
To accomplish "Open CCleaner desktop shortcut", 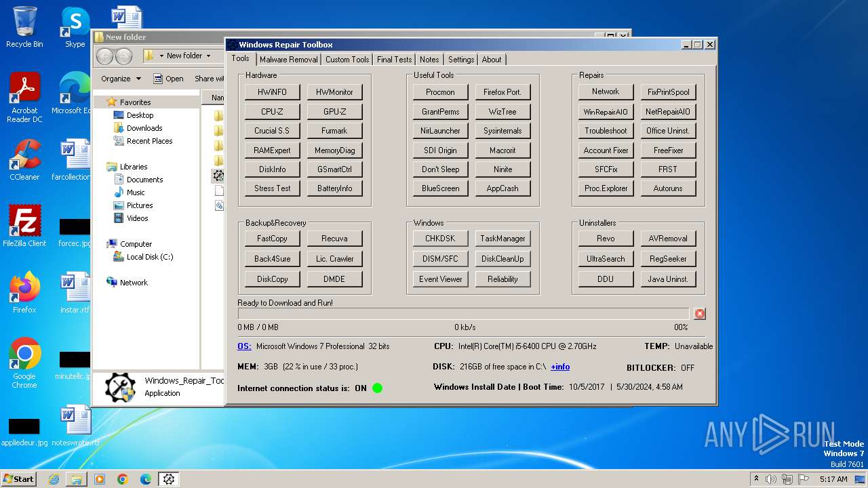I will click(24, 161).
